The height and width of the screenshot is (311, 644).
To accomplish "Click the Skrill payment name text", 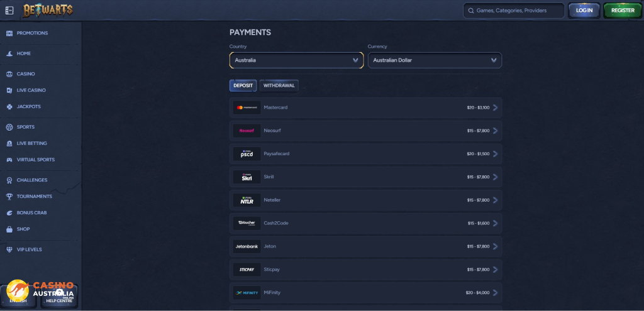I will 269,177.
